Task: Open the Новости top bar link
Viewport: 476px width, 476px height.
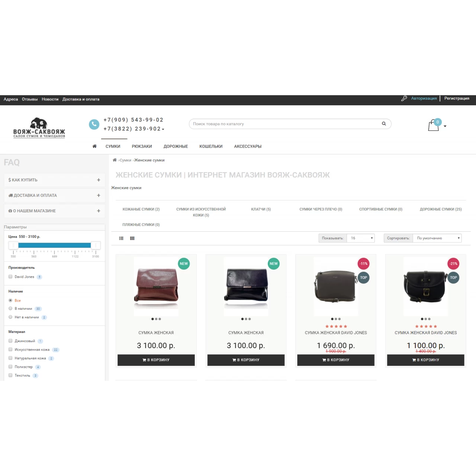Action: coord(50,99)
